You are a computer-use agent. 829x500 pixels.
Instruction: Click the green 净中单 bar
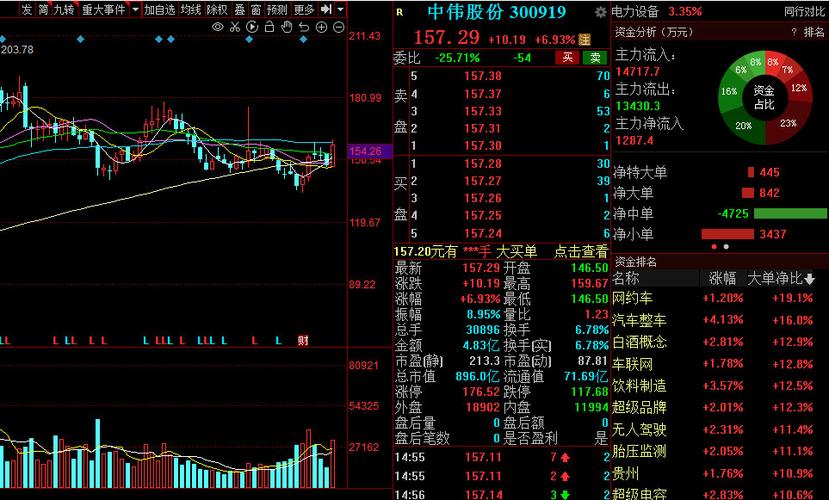tap(790, 214)
